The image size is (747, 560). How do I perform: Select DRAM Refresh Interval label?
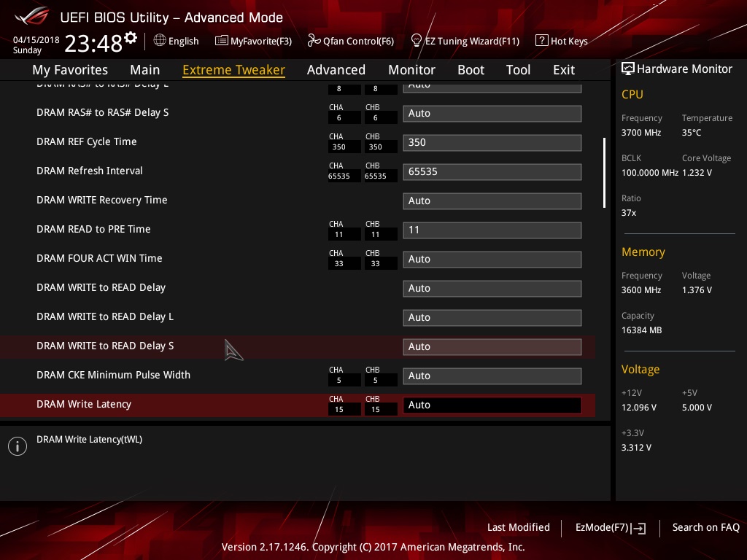(x=90, y=171)
